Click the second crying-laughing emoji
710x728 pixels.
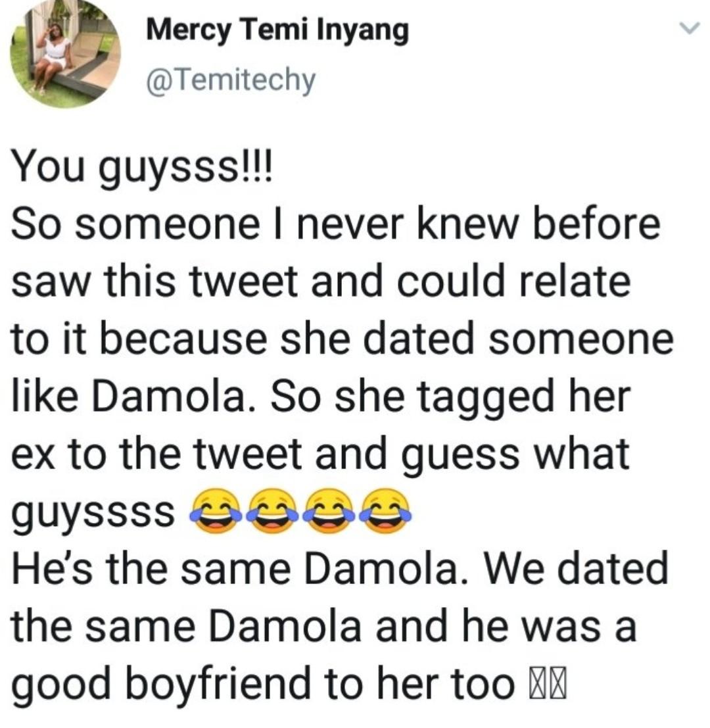[272, 511]
